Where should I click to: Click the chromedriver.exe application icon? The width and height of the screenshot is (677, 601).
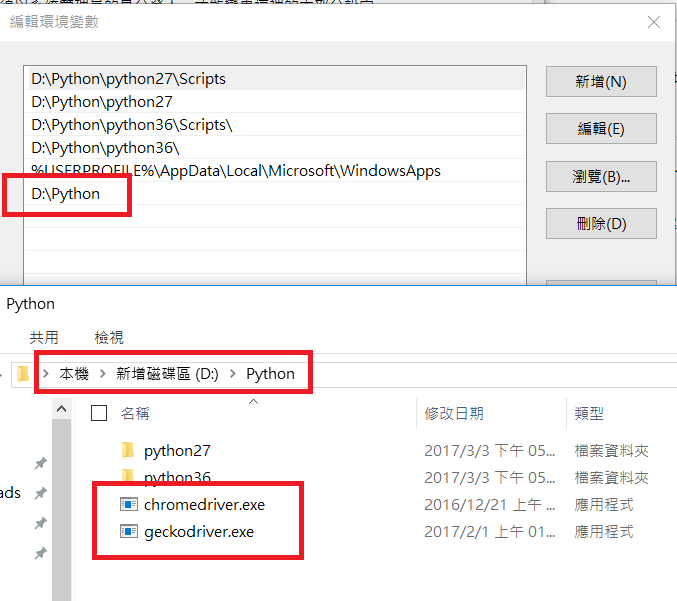[129, 504]
